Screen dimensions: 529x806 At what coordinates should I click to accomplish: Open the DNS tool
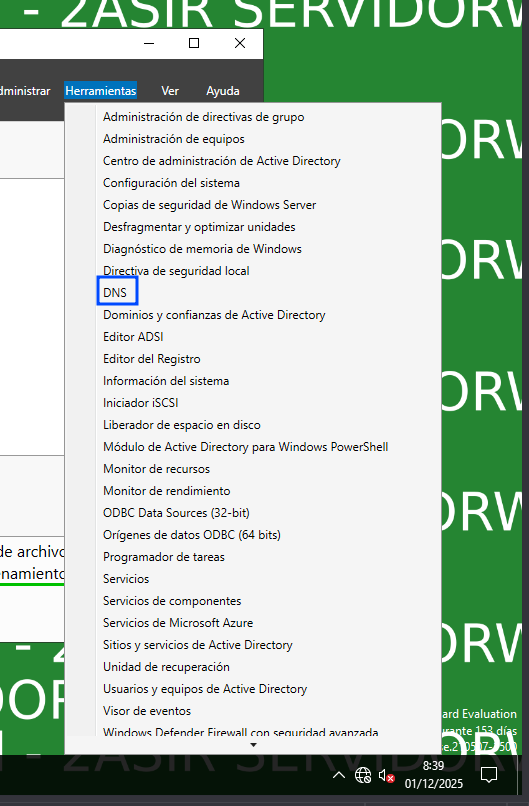tap(115, 292)
